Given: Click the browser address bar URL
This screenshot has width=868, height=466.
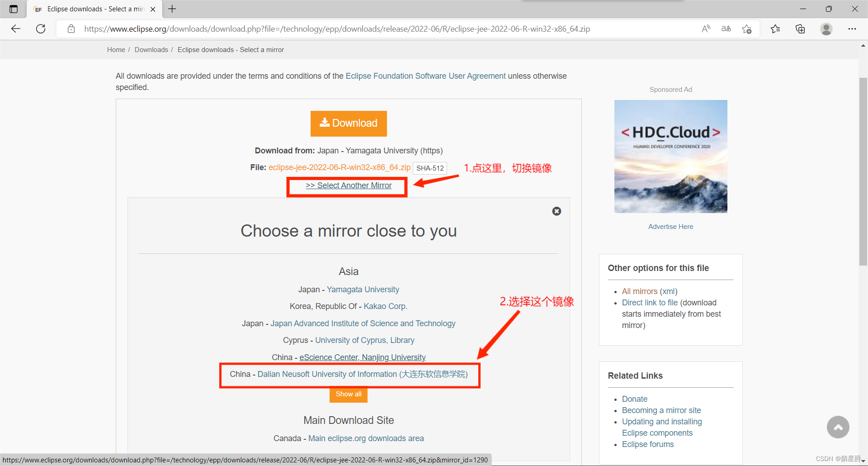Looking at the screenshot, I should [337, 29].
